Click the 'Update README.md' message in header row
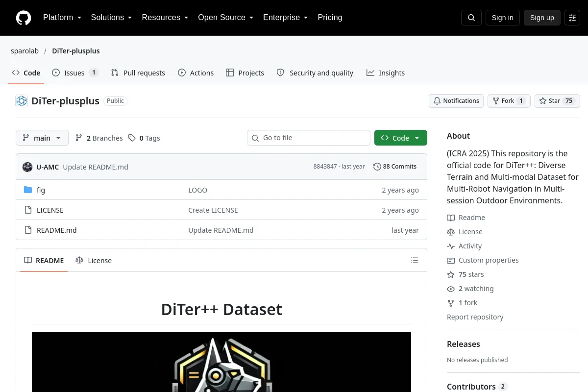 click(x=96, y=167)
